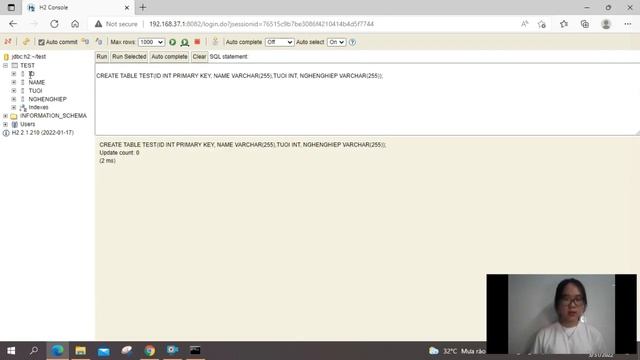
Task: Click the Not secure warning icon
Action: pyautogui.click(x=98, y=24)
